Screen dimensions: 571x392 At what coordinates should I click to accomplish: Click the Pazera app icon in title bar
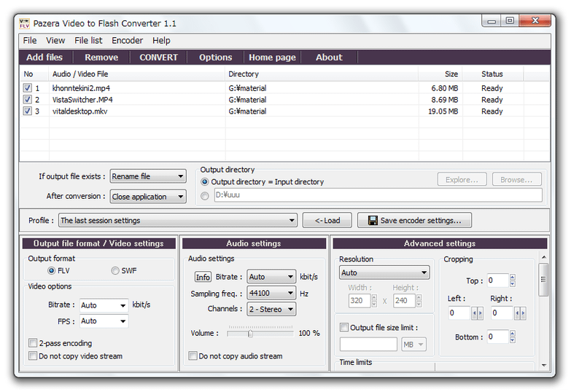tap(24, 23)
